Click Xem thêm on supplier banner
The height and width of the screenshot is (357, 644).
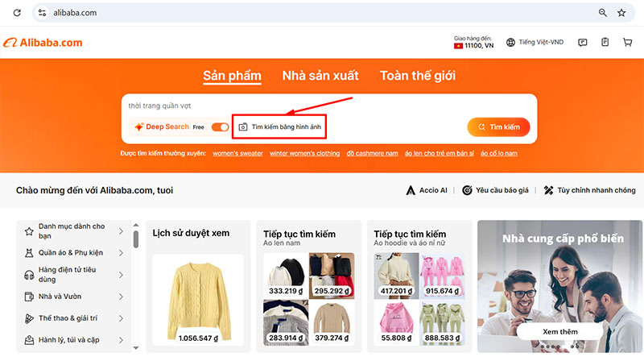pyautogui.click(x=560, y=332)
